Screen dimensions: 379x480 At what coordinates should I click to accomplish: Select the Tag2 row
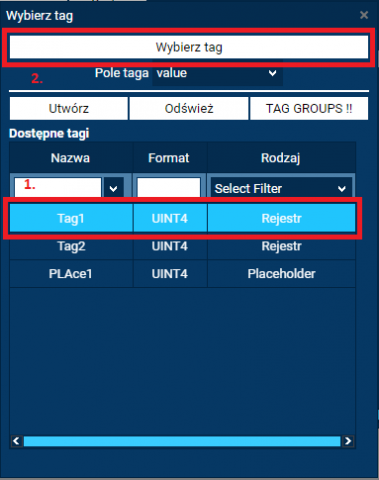pos(182,246)
